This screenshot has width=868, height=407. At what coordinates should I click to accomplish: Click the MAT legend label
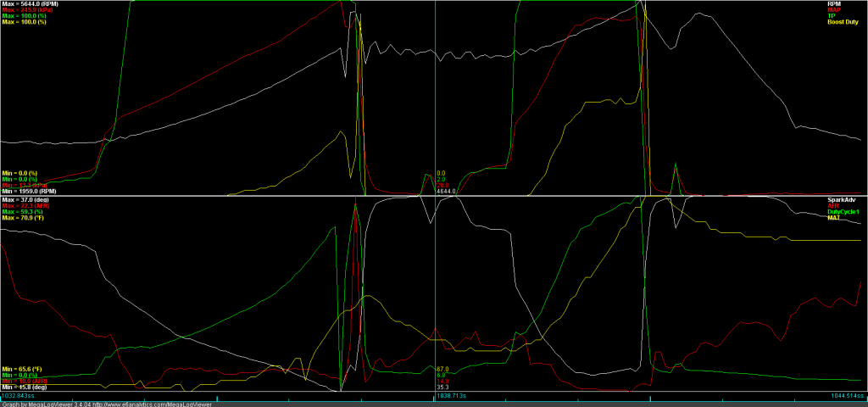coord(833,218)
